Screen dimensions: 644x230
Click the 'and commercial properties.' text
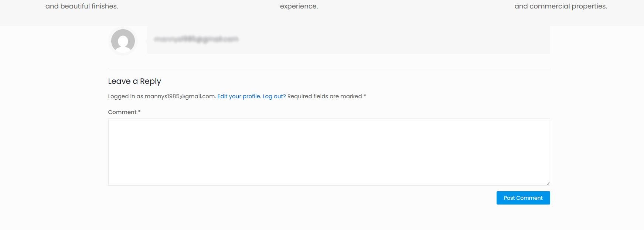pos(560,6)
